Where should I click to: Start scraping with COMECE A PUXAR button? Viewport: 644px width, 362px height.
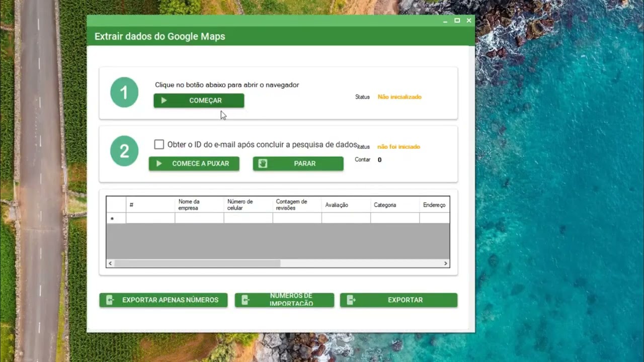click(194, 163)
